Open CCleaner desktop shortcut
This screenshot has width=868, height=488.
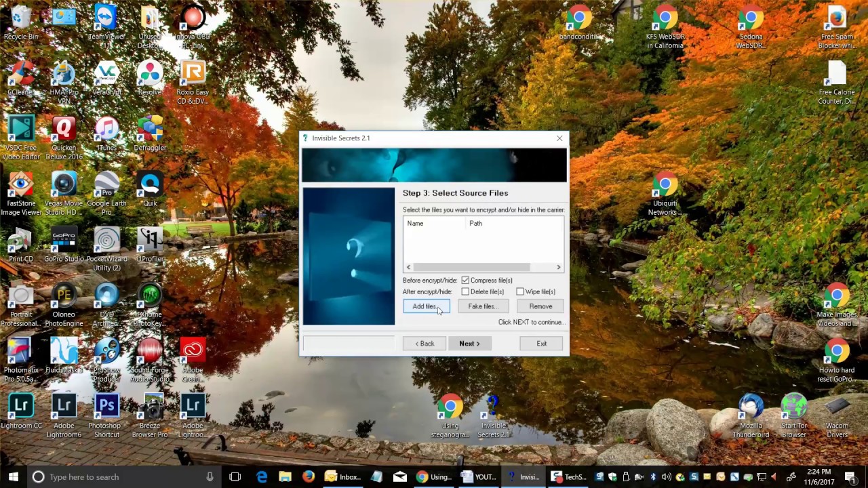(x=21, y=79)
